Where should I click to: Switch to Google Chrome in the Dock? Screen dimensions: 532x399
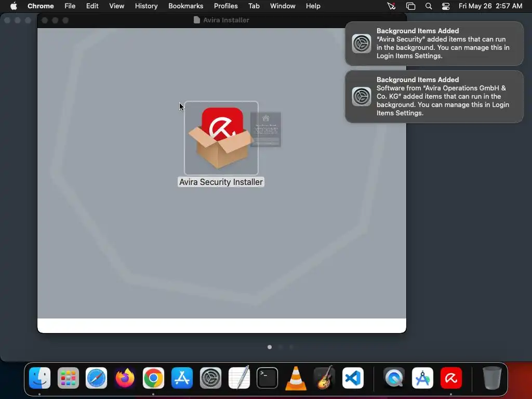(x=153, y=378)
